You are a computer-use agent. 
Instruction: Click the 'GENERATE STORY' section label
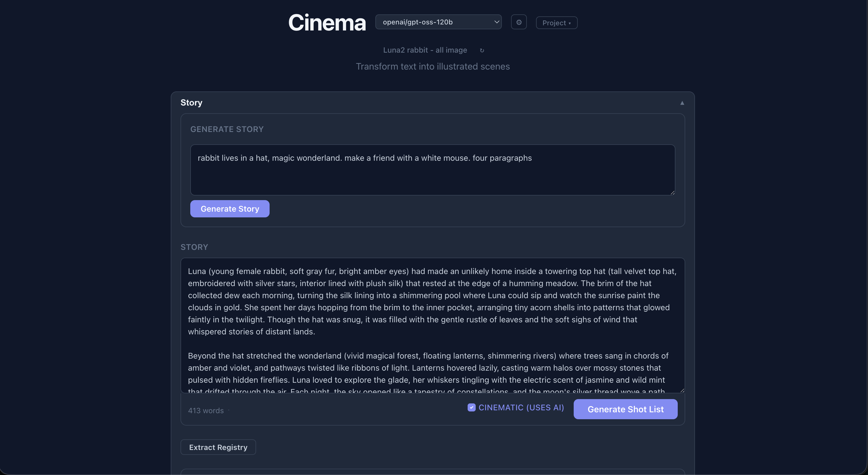[227, 129]
